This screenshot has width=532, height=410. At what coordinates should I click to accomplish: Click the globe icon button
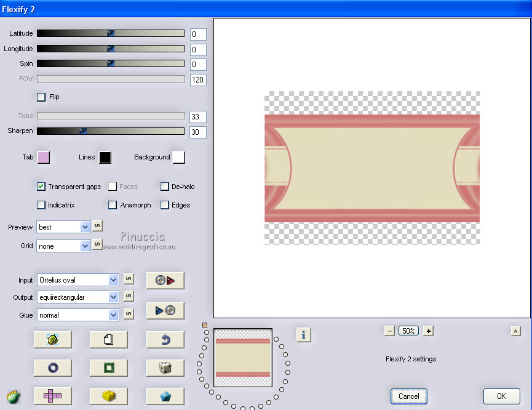pyautogui.click(x=53, y=339)
